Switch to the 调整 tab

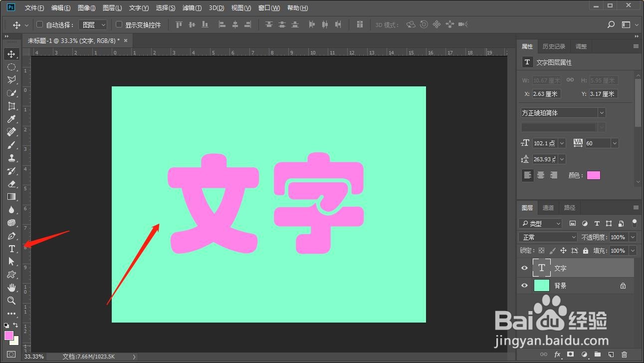coord(581,46)
